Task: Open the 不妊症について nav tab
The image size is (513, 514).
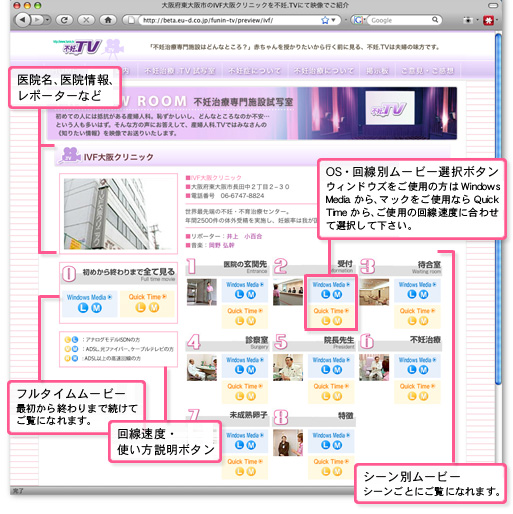Action: [x=255, y=71]
